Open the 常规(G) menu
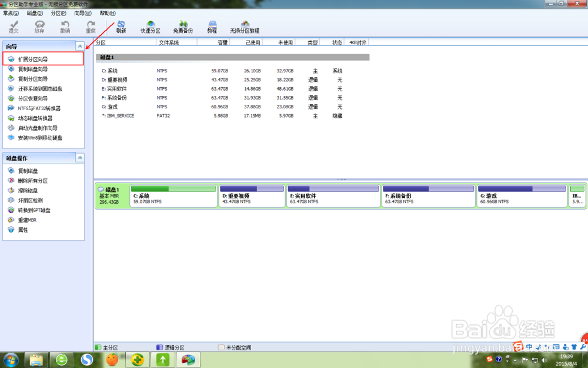Image resolution: width=588 pixels, height=368 pixels. (11, 13)
